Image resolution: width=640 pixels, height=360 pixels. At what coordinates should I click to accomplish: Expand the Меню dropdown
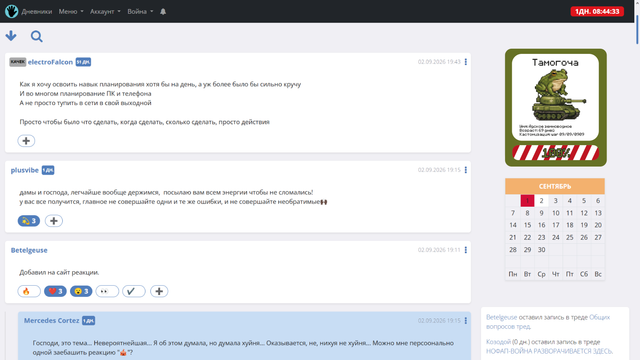71,11
